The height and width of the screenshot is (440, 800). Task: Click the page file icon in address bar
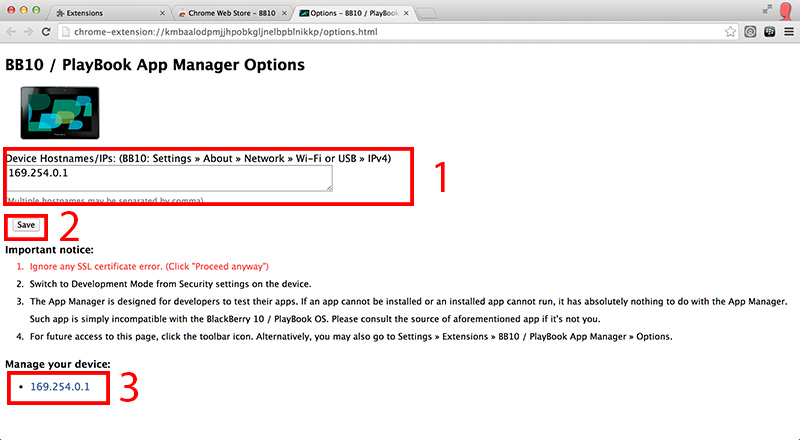pyautogui.click(x=65, y=32)
